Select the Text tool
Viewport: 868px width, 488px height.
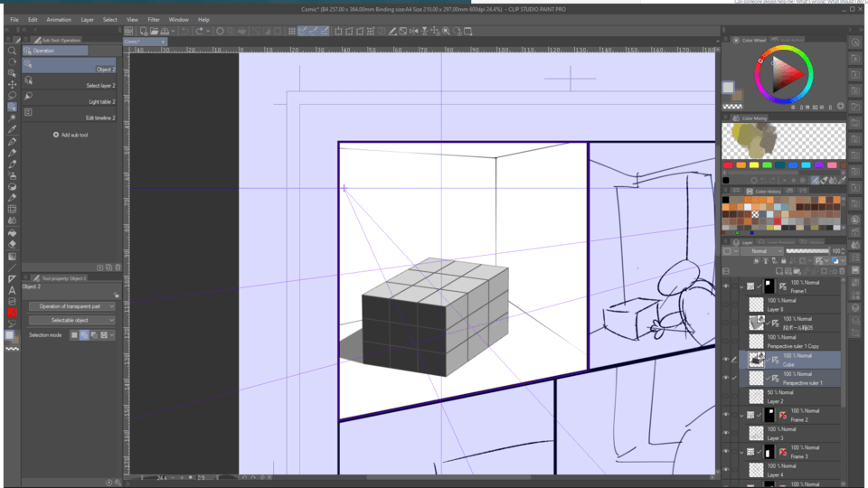coord(12,290)
